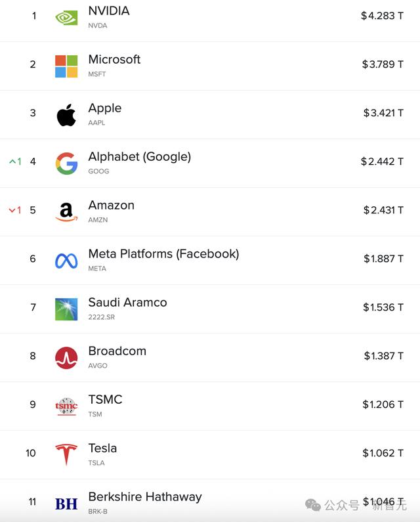Viewport: 420px width, 522px height.
Task: Click the Meta infinity logo
Action: 66,261
